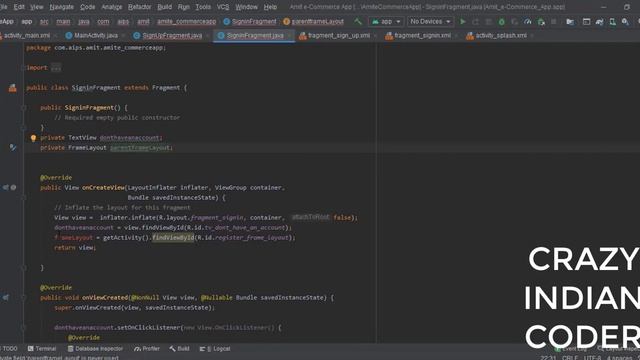Open the No Devices selector dropdown
640x360 pixels.
(430, 22)
